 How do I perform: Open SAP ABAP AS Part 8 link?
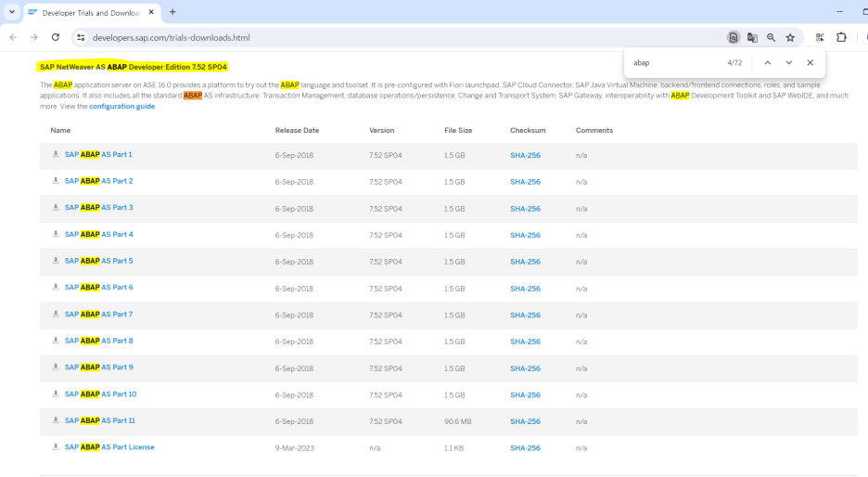pos(98,341)
